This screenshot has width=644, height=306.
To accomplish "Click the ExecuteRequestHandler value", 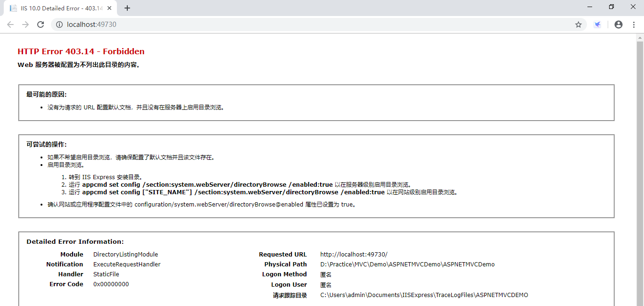I will [x=127, y=264].
